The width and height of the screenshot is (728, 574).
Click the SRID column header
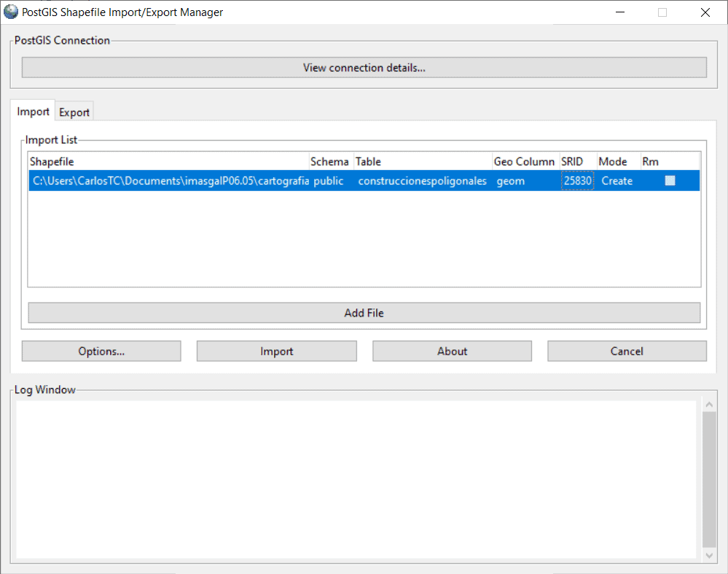572,162
